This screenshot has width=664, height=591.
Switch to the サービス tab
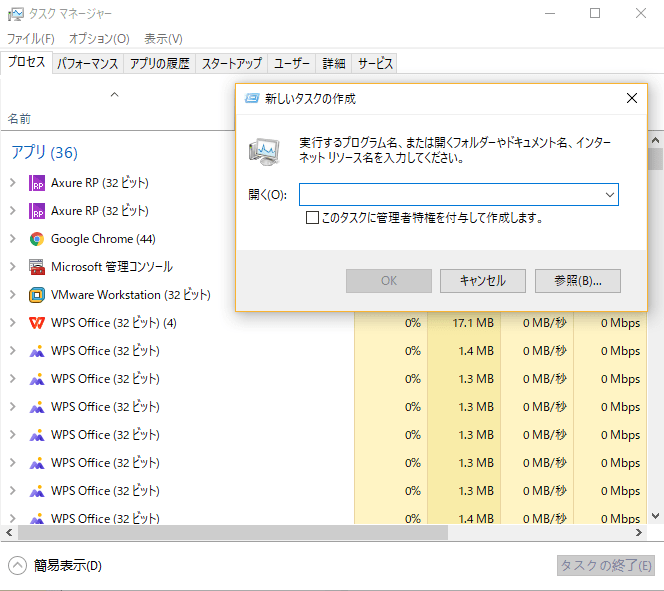pyautogui.click(x=375, y=64)
